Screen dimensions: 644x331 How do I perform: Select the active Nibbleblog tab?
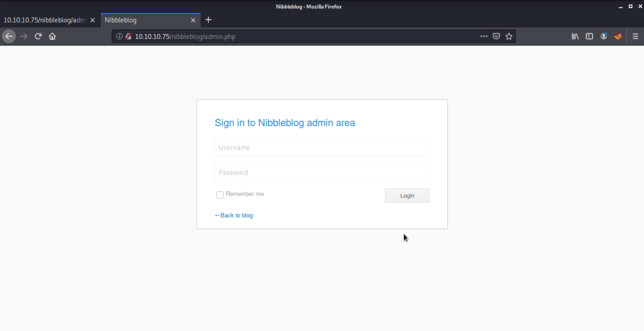[145, 20]
